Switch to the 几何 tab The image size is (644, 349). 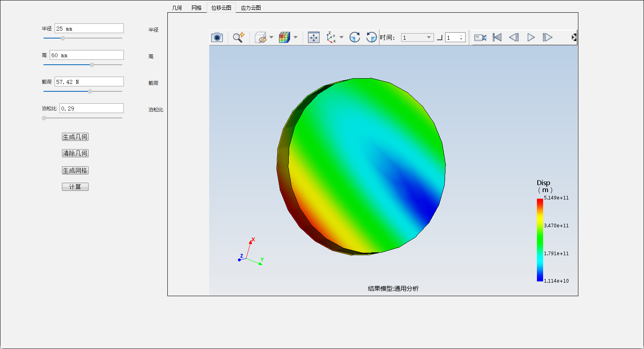click(177, 8)
